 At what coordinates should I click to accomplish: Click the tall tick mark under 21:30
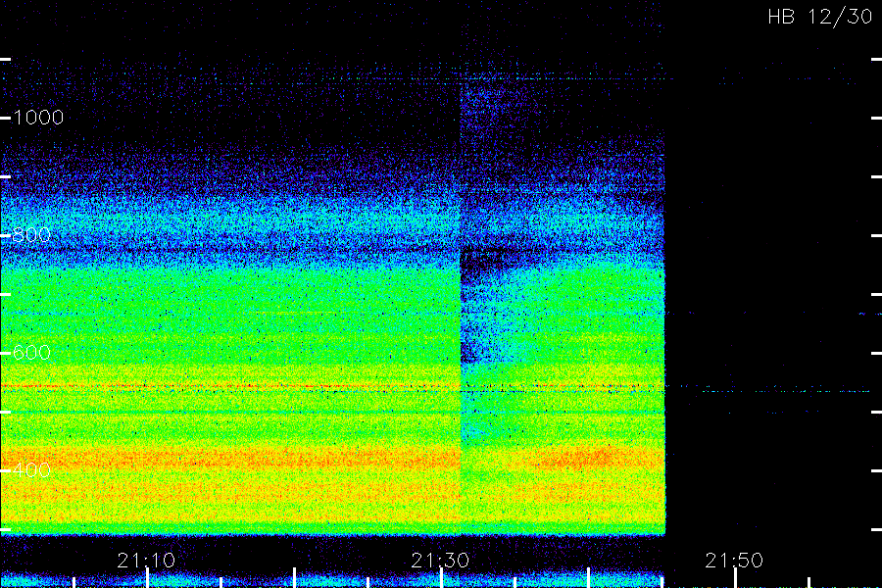point(442,578)
